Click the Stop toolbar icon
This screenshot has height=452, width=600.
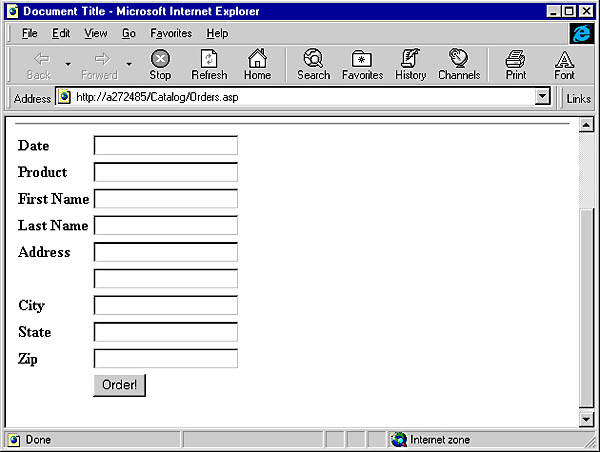(x=160, y=64)
